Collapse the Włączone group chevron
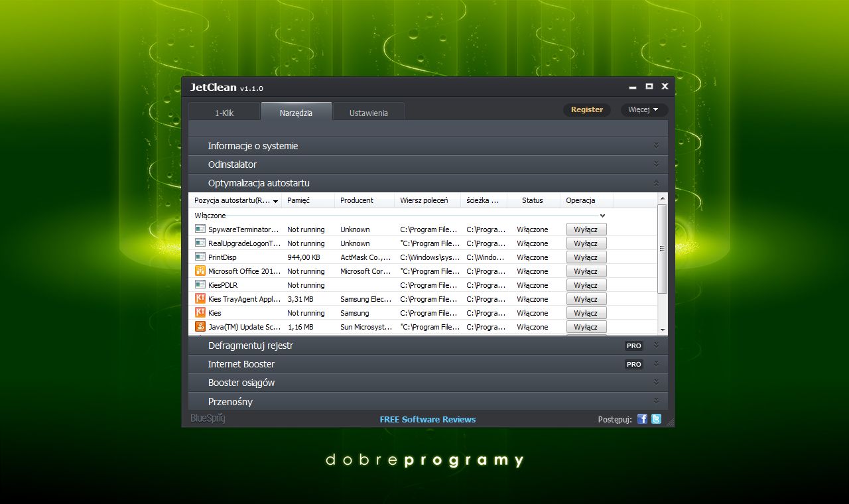849x504 pixels. 602,216
